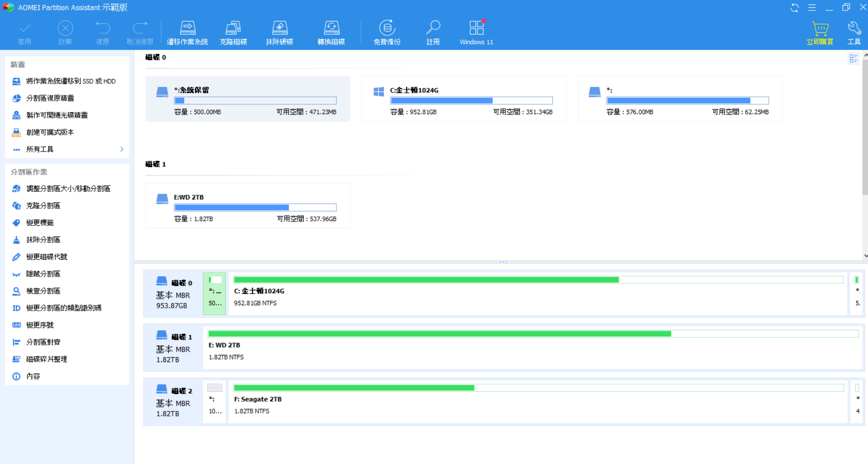Click the E:WD 2TB card usage bar
868x464 pixels.
(x=255, y=207)
